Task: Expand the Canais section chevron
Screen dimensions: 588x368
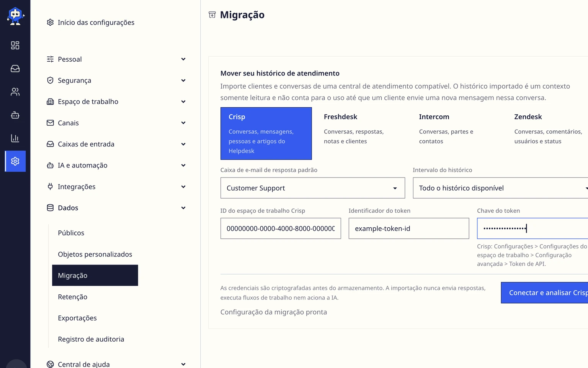Action: point(183,123)
